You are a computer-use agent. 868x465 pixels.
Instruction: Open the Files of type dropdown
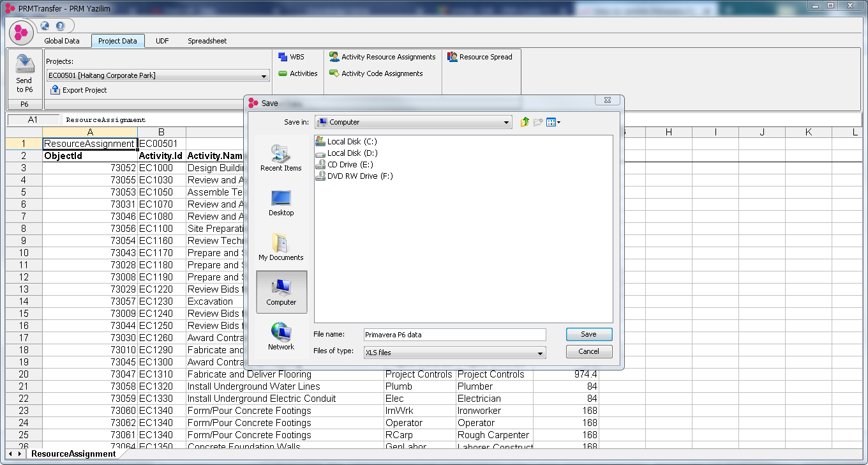tap(540, 353)
